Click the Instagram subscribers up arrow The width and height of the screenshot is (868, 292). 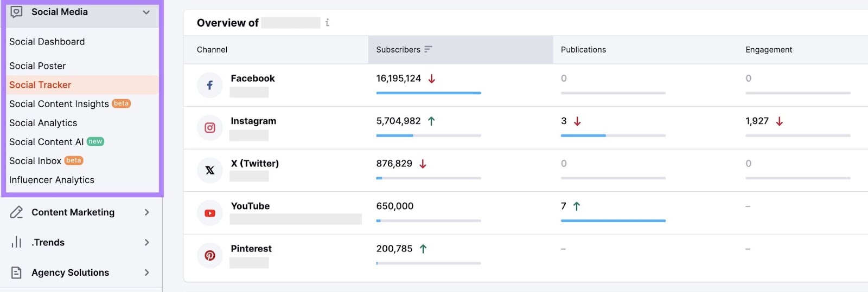[431, 121]
